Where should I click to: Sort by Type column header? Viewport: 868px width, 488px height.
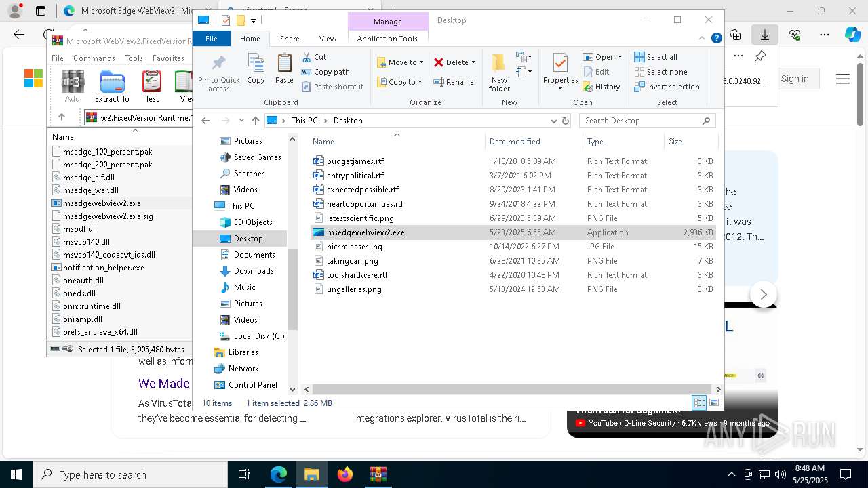(x=623, y=142)
